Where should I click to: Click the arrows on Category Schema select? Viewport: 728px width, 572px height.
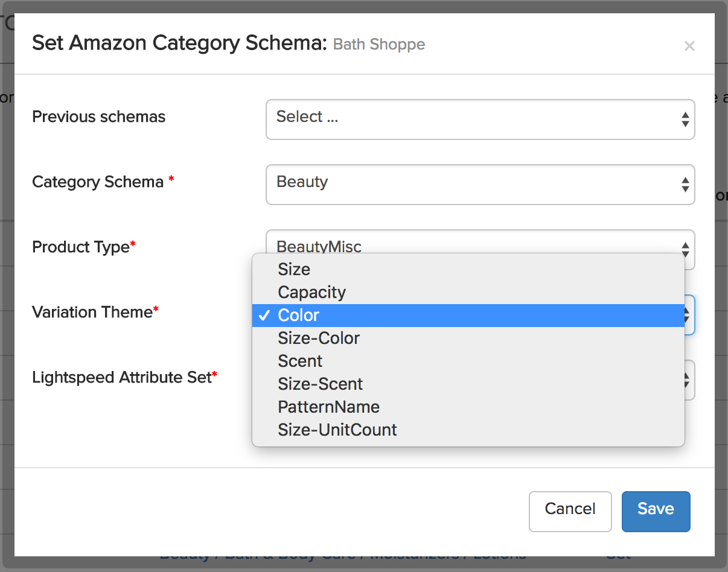[x=685, y=184]
